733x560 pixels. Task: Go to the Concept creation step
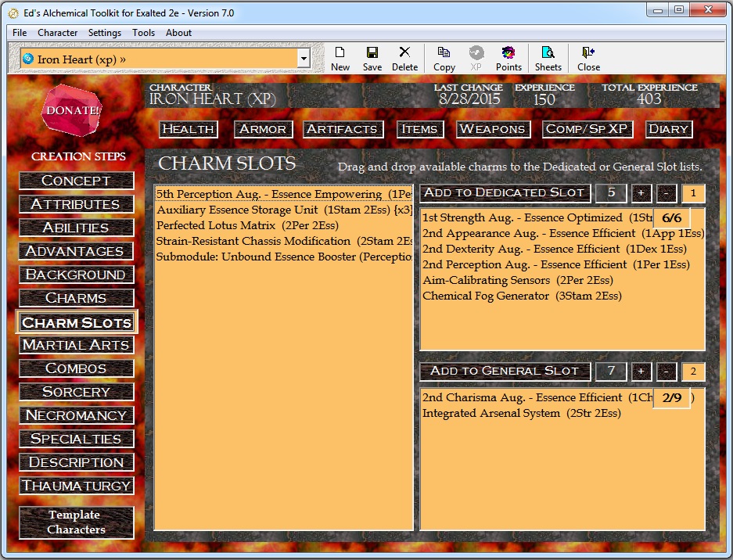click(x=76, y=181)
